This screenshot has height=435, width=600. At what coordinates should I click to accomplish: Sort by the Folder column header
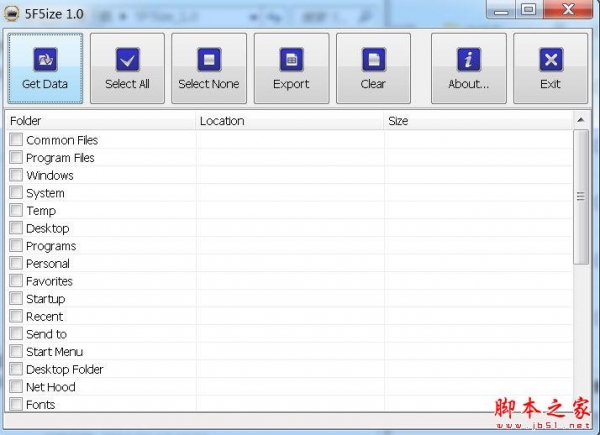click(100, 121)
